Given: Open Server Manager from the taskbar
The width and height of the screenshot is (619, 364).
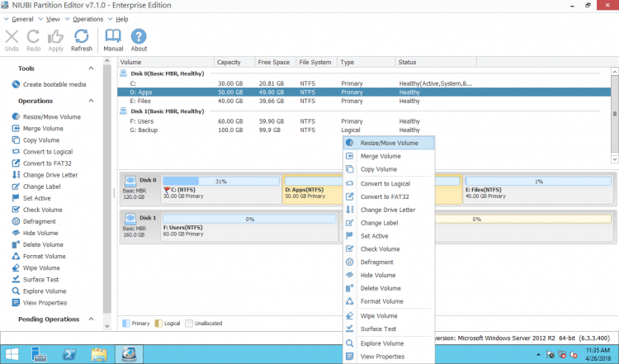Looking at the screenshot, I should [39, 355].
